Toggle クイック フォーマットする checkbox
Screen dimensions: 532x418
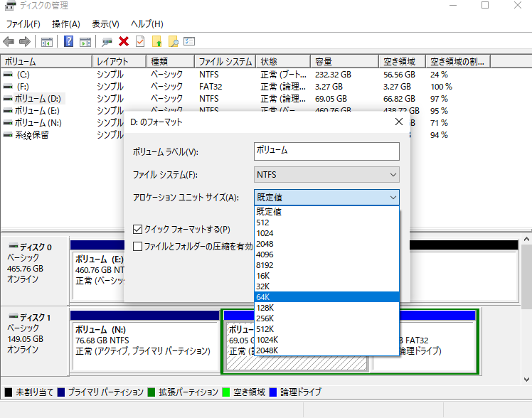tap(137, 230)
